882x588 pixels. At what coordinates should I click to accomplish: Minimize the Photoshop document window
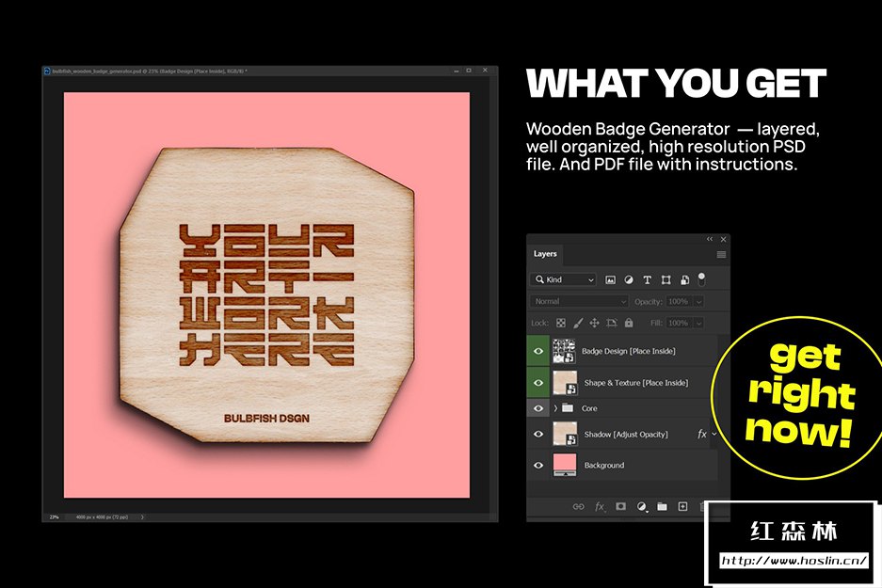(x=457, y=71)
